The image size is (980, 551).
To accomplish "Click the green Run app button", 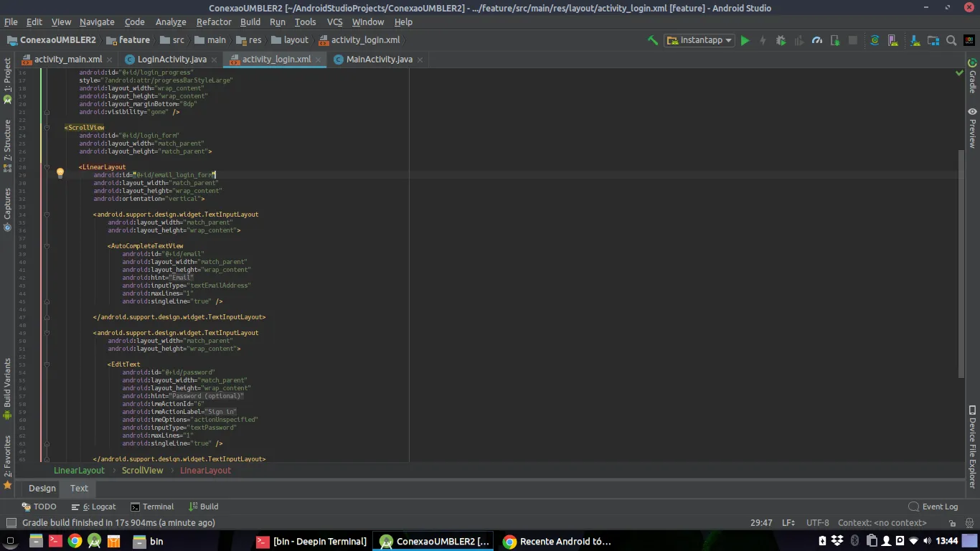I will coord(745,40).
